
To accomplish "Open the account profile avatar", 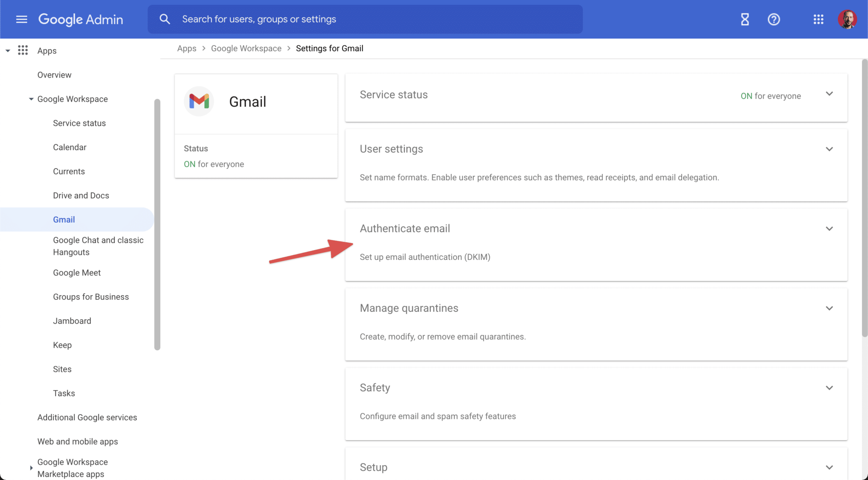I will pyautogui.click(x=847, y=19).
